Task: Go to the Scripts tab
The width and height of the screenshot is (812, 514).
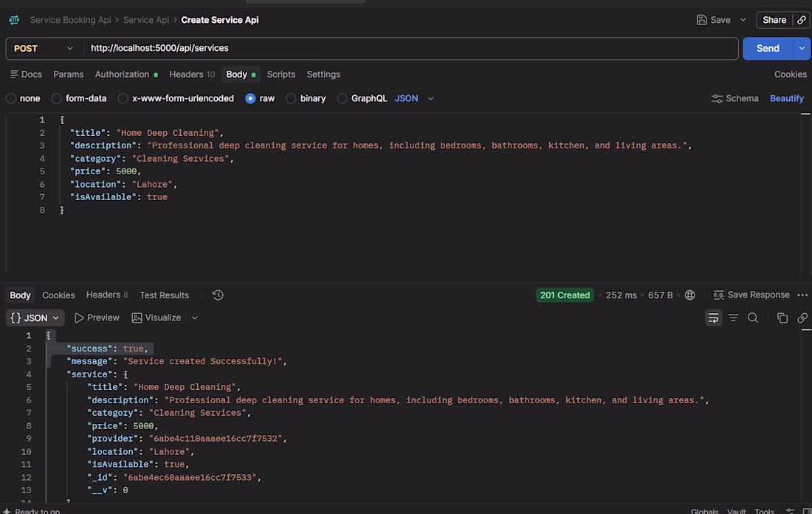Action: point(281,75)
